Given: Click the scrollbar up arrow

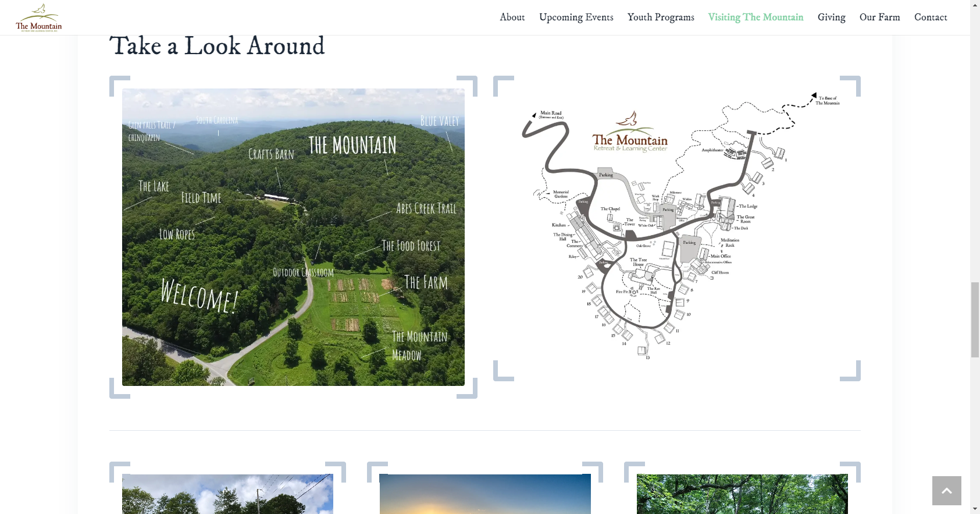Looking at the screenshot, I should click(x=975, y=5).
